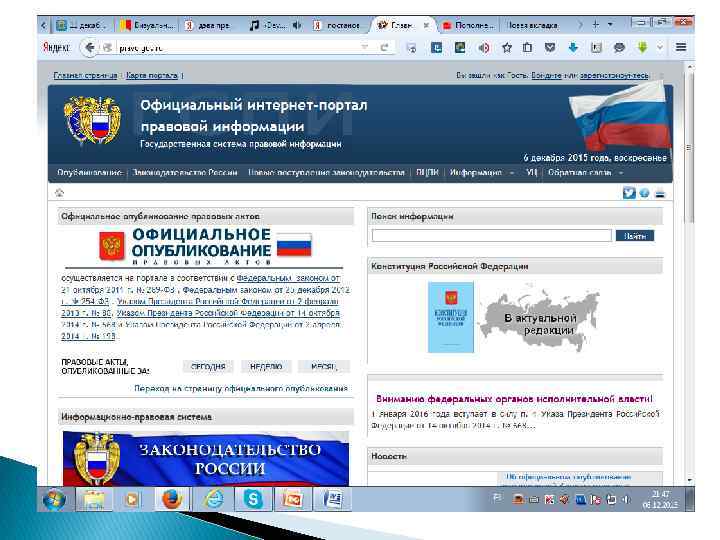The image size is (720, 540).
Task: Click the 'В актуальной редакции' Russia map
Action: (x=540, y=318)
